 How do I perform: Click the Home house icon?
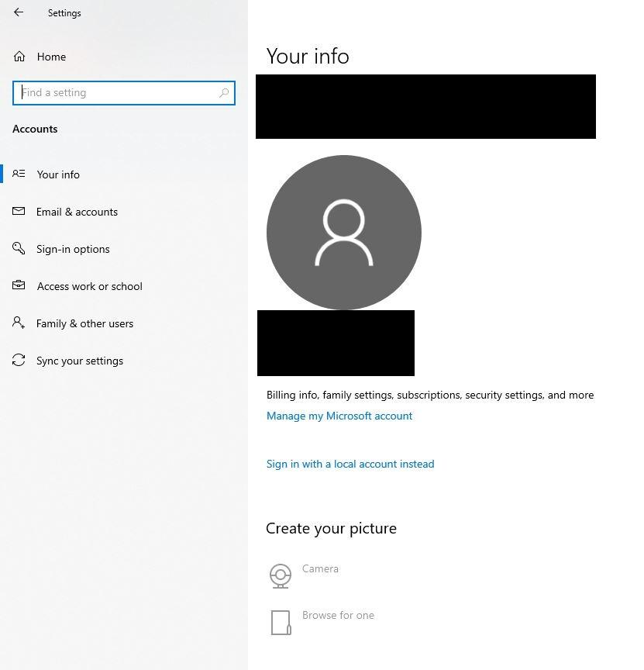(18, 56)
